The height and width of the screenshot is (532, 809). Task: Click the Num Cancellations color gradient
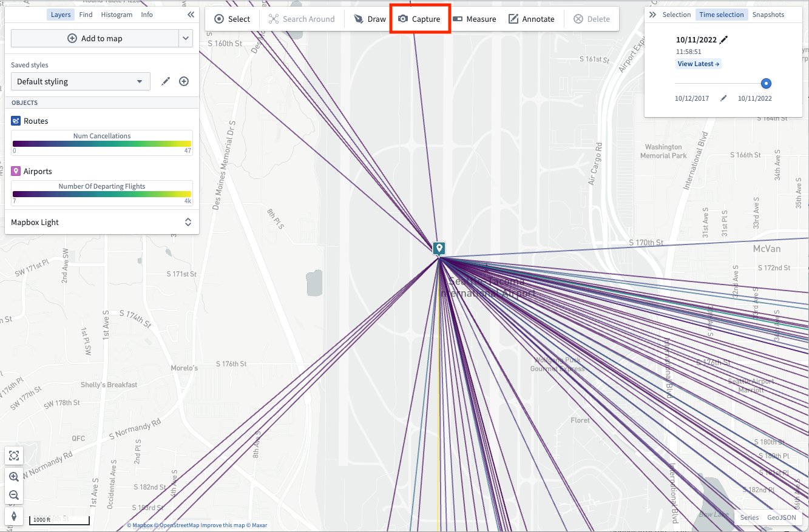tap(102, 143)
